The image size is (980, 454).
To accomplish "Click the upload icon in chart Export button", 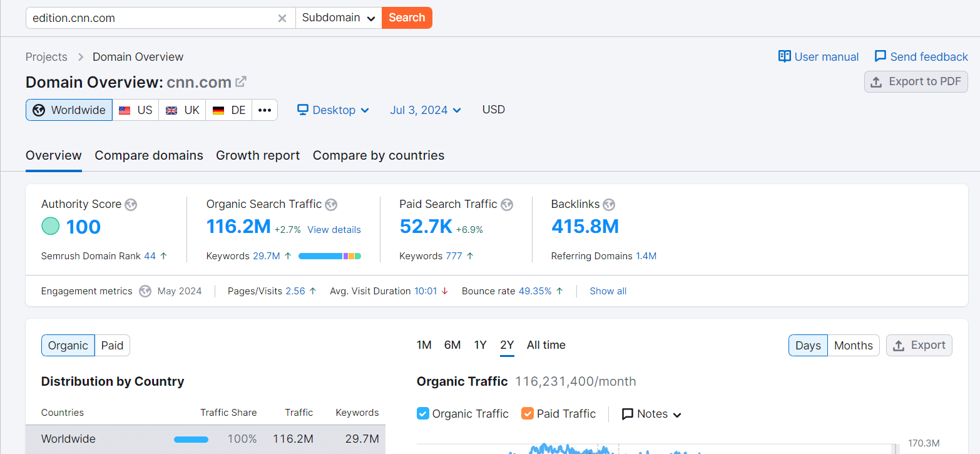I will [899, 346].
